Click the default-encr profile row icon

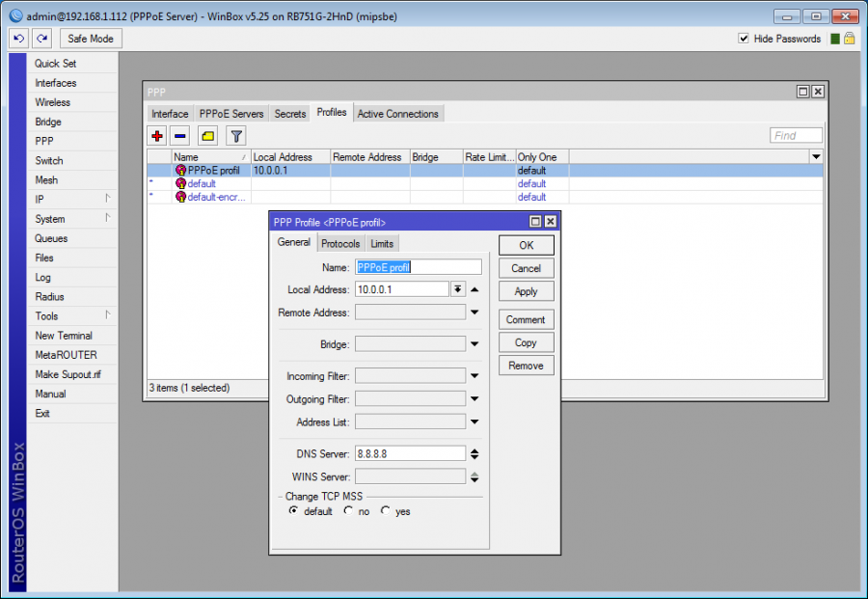click(180, 197)
